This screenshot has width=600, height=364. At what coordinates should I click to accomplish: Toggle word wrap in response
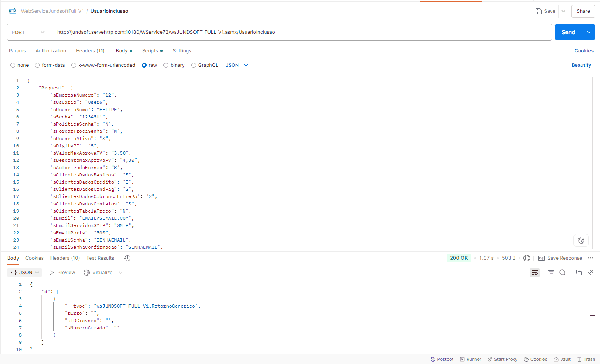pos(535,273)
